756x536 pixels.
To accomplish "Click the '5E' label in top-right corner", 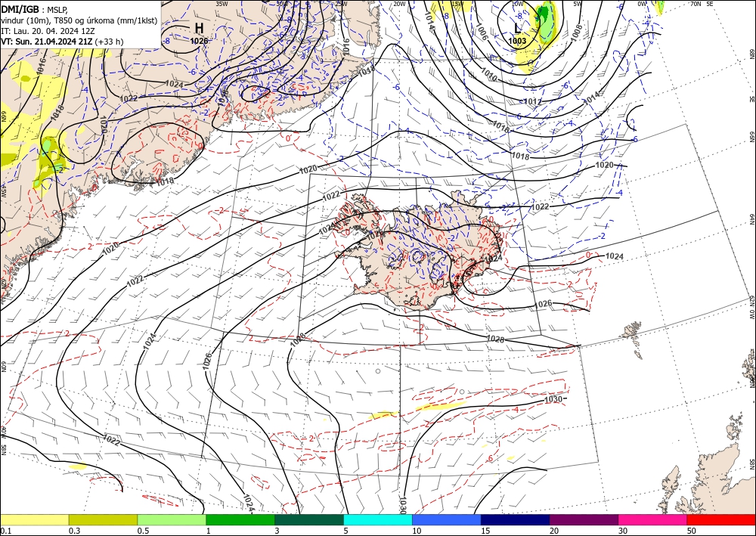I will click(710, 4).
